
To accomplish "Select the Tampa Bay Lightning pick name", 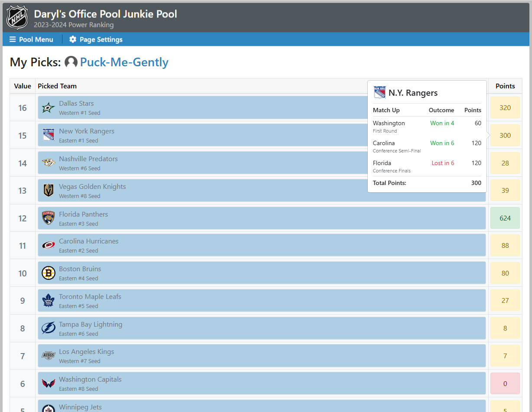I will [x=91, y=324].
